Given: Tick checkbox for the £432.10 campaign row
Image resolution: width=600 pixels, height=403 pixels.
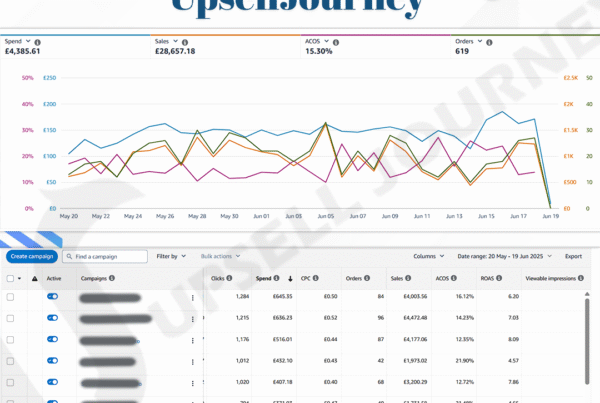Looking at the screenshot, I should point(10,361).
